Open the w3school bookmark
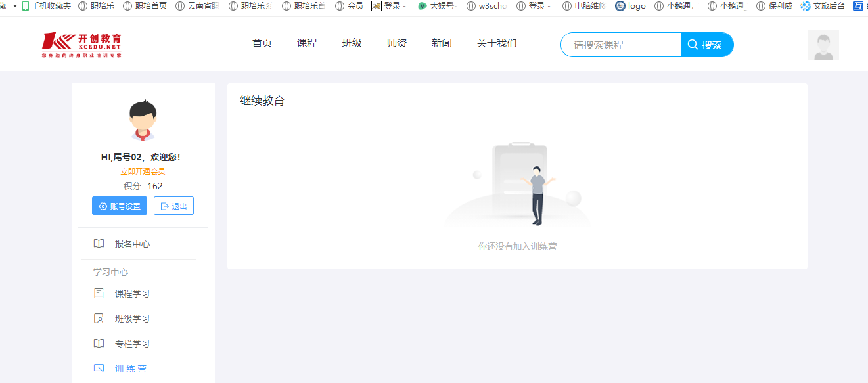 click(486, 6)
